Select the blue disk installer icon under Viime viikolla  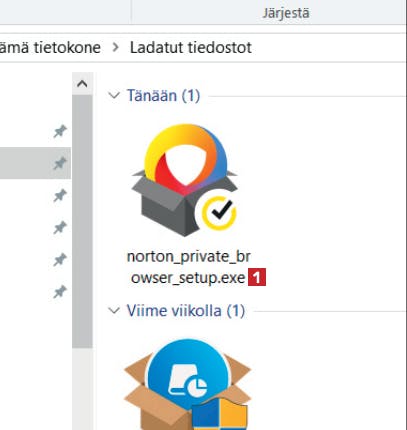(187, 383)
